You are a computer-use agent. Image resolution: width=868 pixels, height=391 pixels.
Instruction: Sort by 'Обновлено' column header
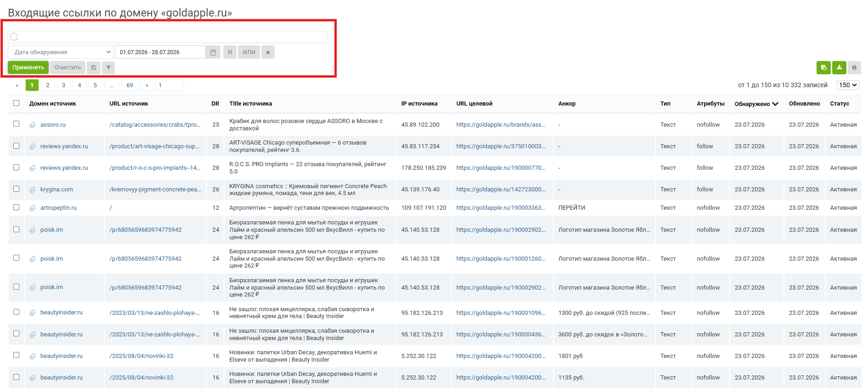coord(804,104)
